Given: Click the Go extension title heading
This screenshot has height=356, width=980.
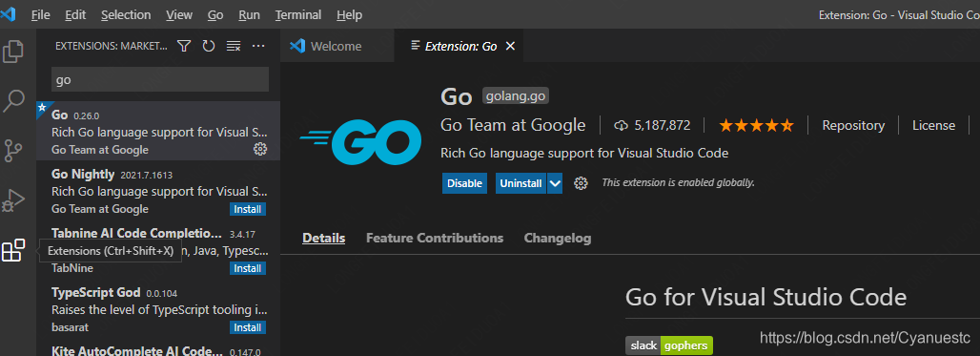Looking at the screenshot, I should pos(456,96).
